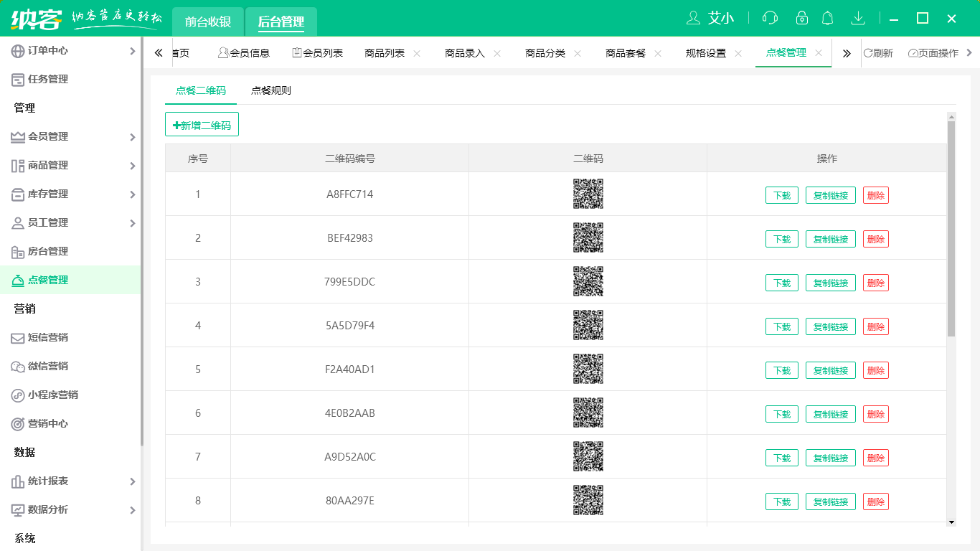This screenshot has height=551, width=980.
Task: Click the customer service headset icon
Action: coord(770,18)
